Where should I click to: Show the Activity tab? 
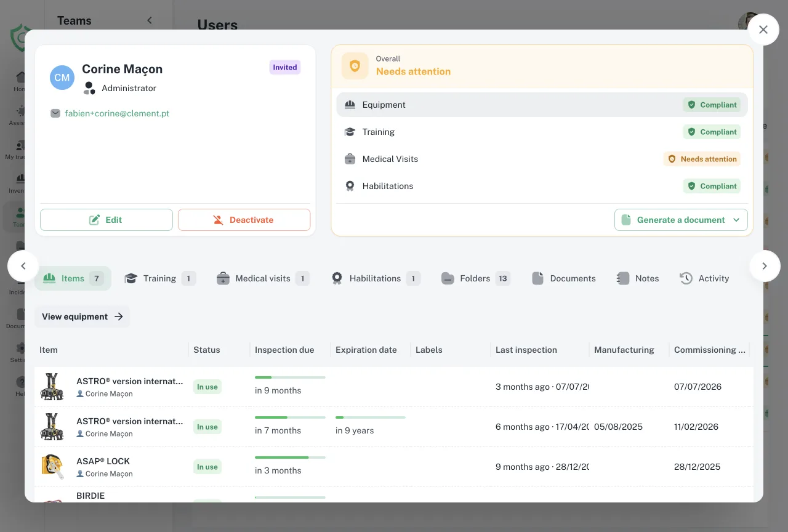[704, 278]
